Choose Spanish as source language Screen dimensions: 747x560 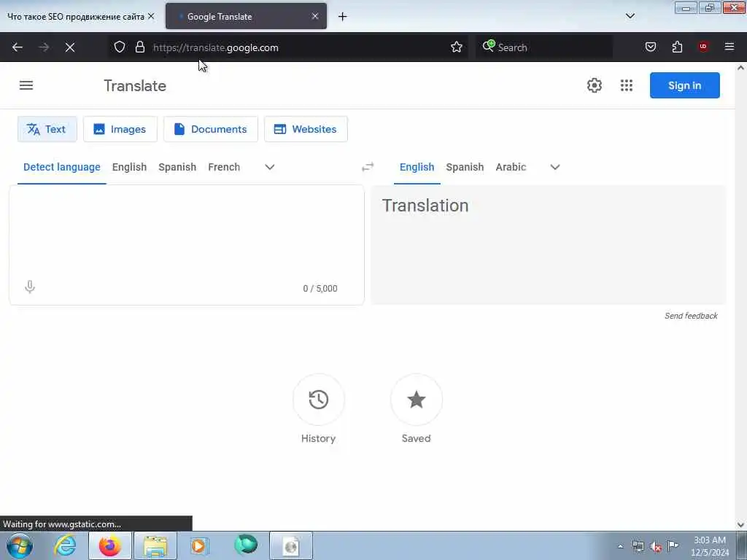(x=177, y=167)
